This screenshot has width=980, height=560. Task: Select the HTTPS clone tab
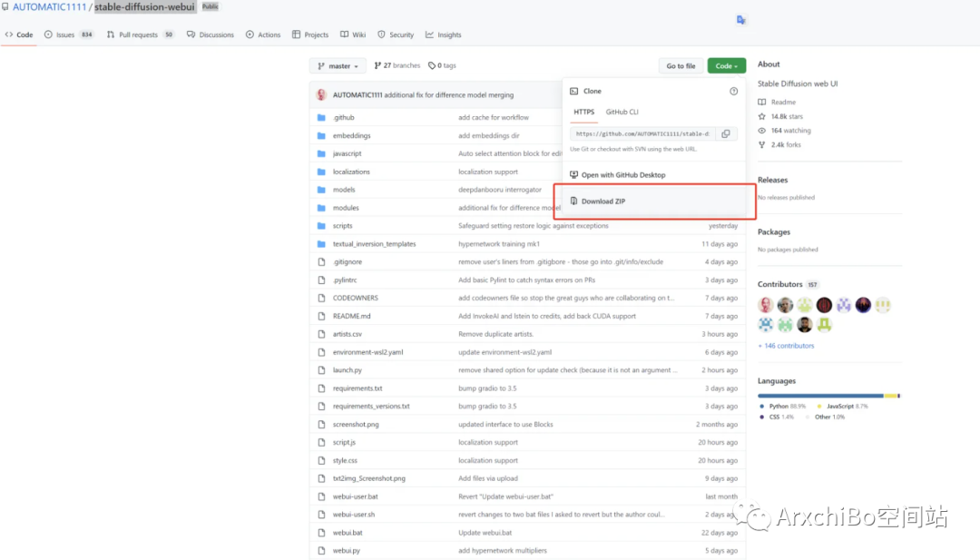click(583, 112)
